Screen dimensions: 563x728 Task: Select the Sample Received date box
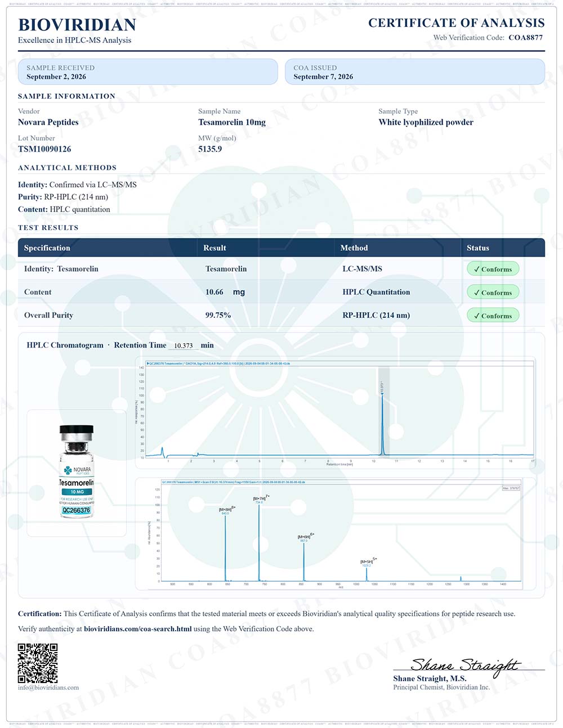point(148,72)
